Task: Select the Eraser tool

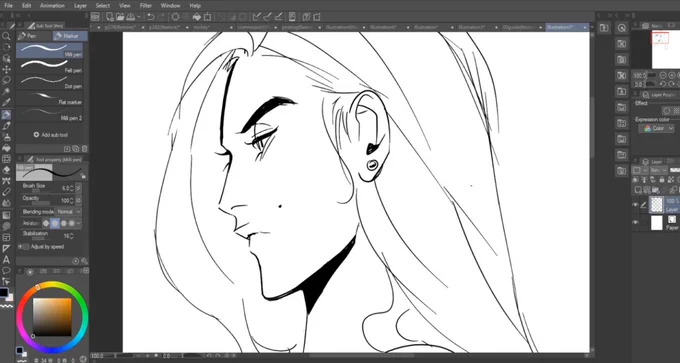Action: 6,170
